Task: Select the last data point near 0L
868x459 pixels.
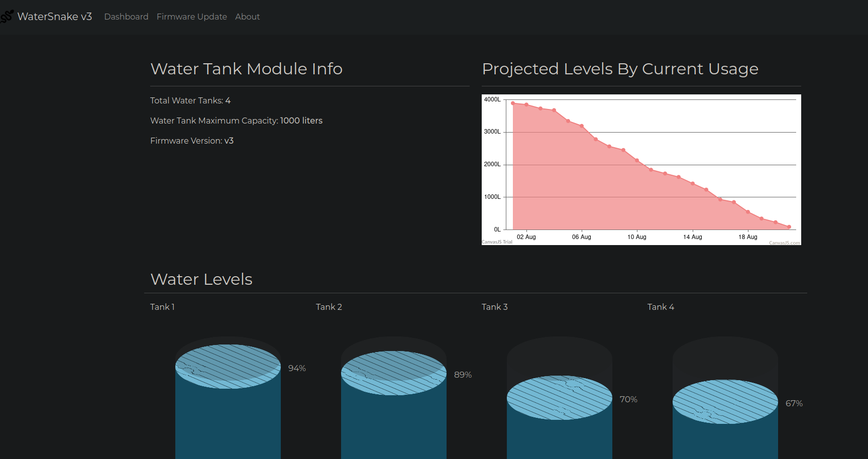Action: pos(789,227)
